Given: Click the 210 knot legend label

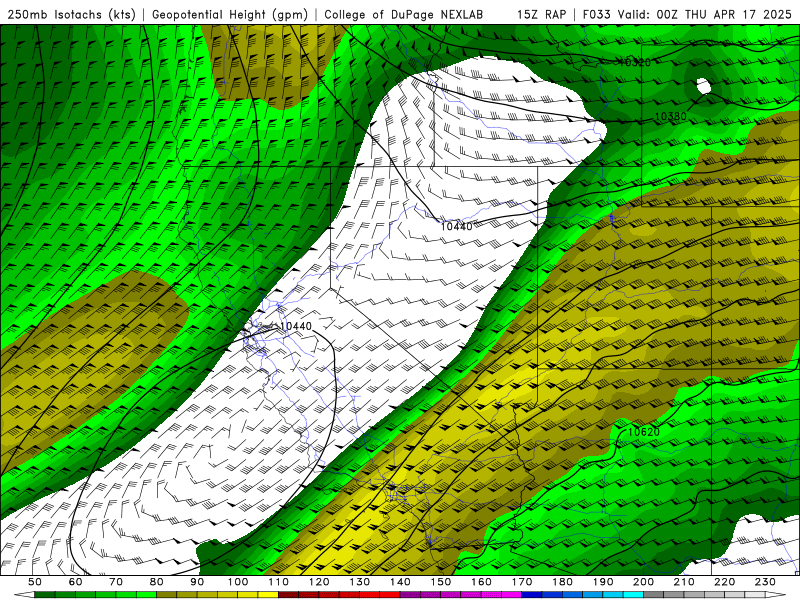Looking at the screenshot, I should click(x=684, y=582).
